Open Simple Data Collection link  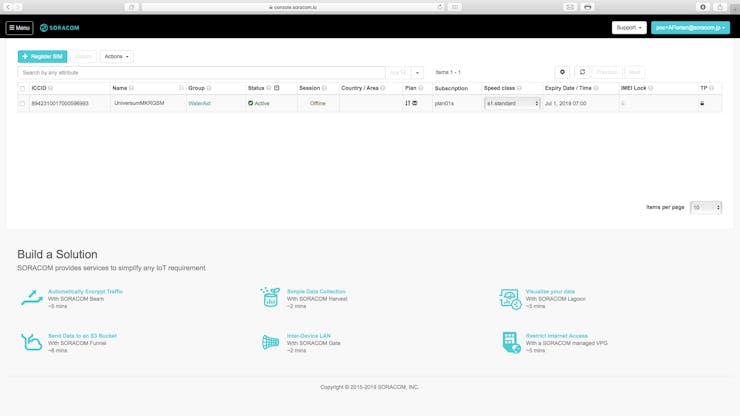click(316, 292)
